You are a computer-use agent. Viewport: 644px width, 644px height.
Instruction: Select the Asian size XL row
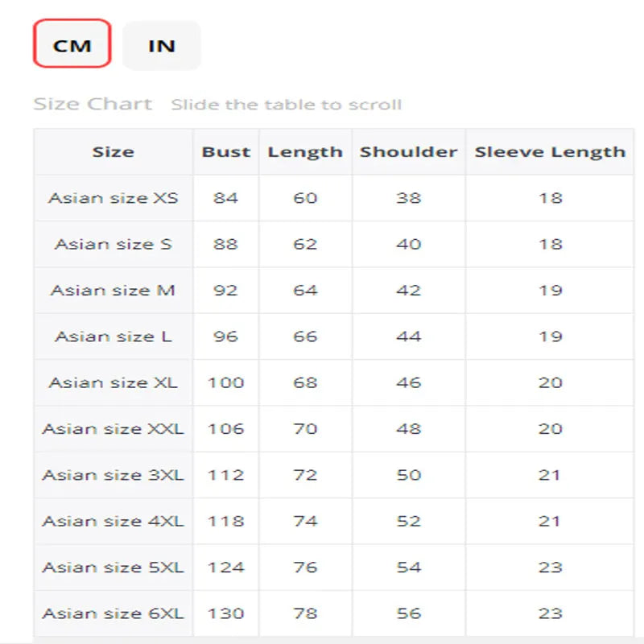tap(113, 382)
